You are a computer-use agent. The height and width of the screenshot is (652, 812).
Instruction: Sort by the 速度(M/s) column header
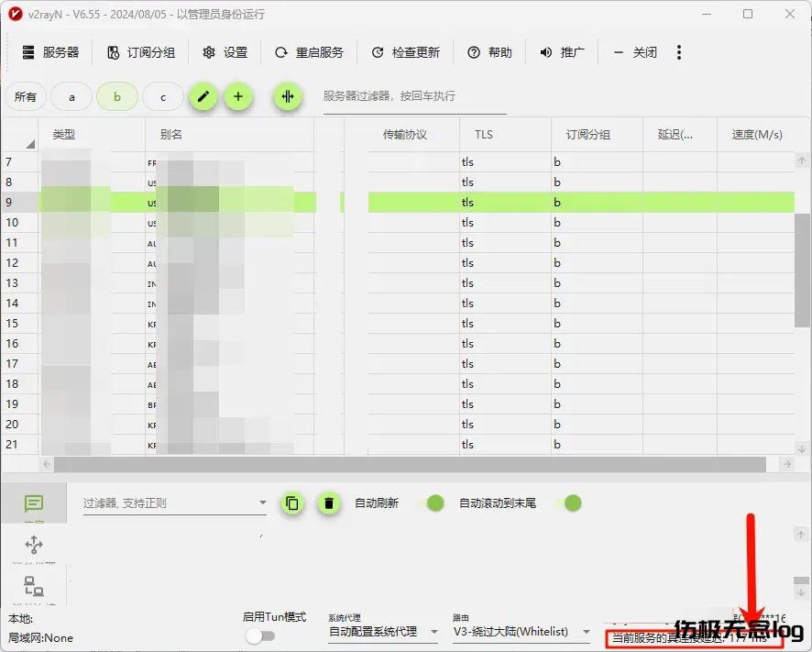click(x=757, y=135)
